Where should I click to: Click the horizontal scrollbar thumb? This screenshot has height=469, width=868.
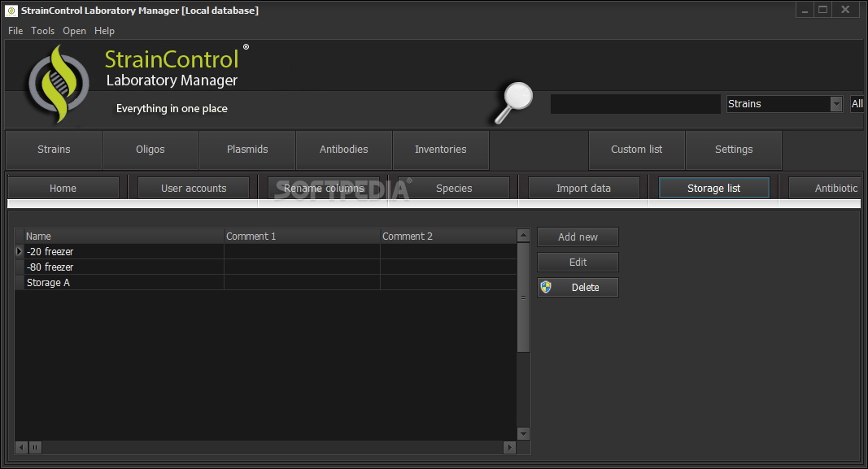(x=35, y=447)
